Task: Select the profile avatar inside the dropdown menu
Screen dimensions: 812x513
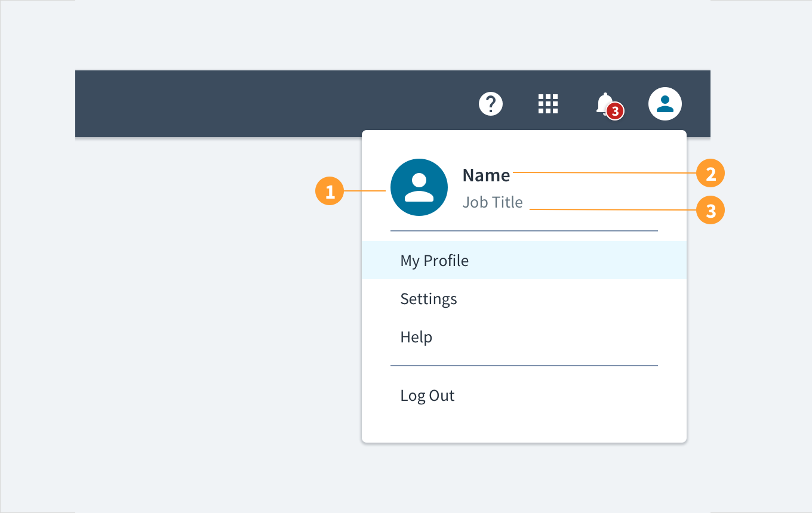Action: pos(419,187)
